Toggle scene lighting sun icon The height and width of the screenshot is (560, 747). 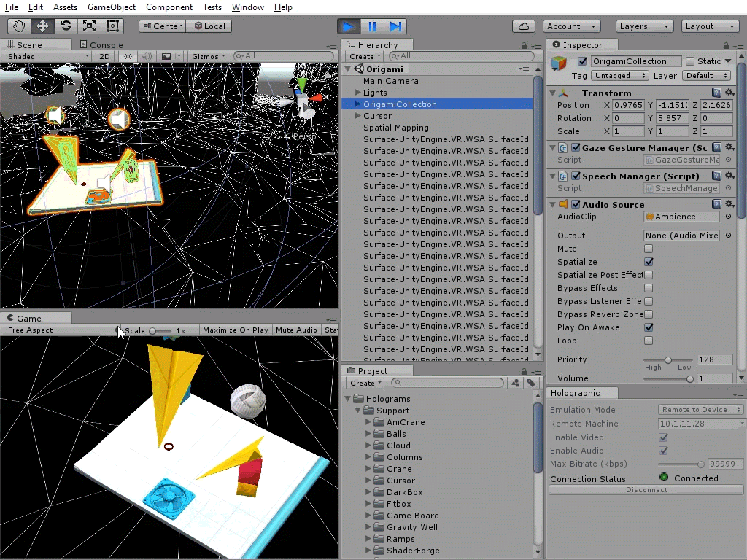coord(128,56)
